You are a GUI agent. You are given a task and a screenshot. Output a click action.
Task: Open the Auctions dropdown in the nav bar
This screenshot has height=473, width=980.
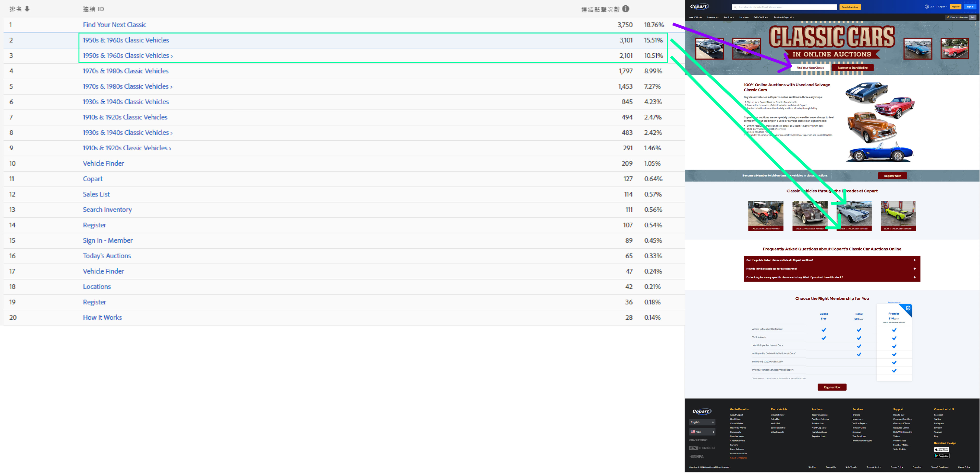coord(729,18)
